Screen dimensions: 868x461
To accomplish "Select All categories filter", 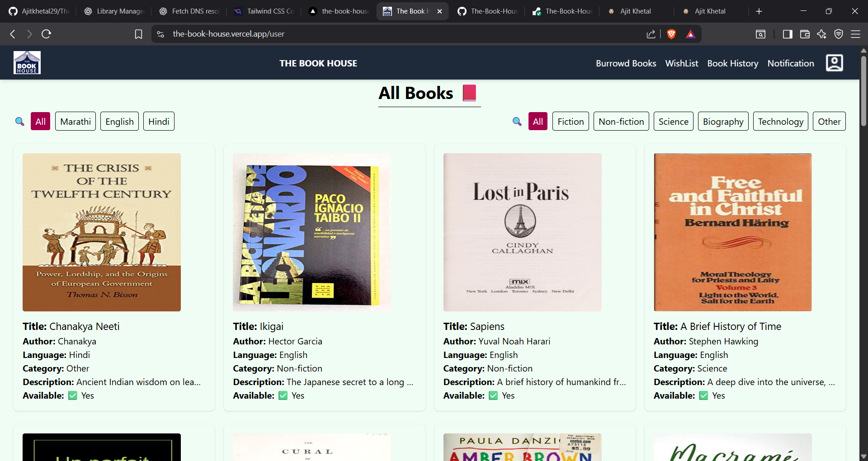I will (538, 121).
